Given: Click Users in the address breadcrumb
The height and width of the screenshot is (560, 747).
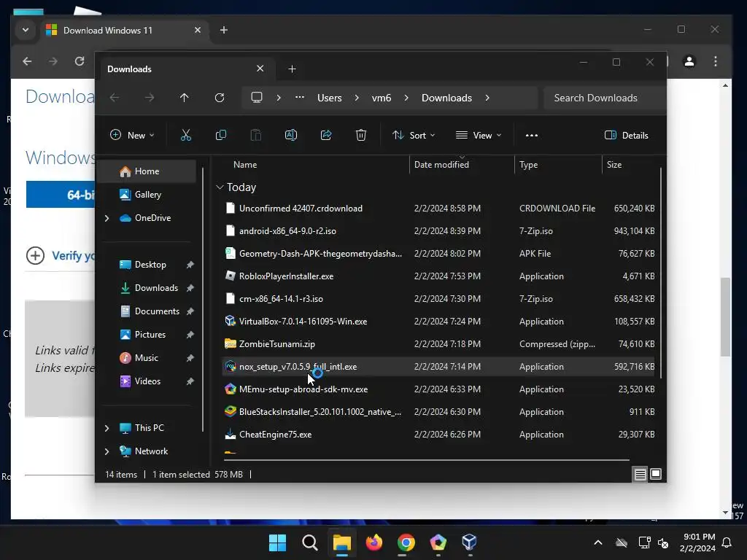Looking at the screenshot, I should pyautogui.click(x=330, y=98).
